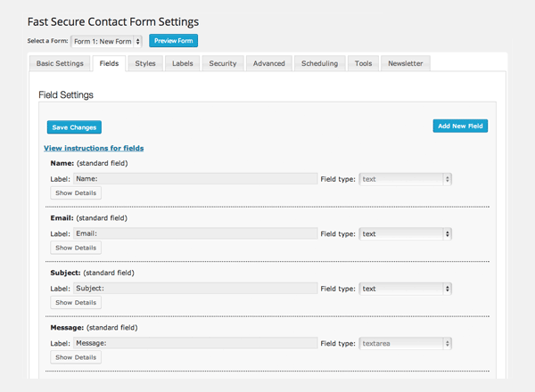Image resolution: width=535 pixels, height=392 pixels.
Task: Click the Add New Field button
Action: tap(460, 126)
